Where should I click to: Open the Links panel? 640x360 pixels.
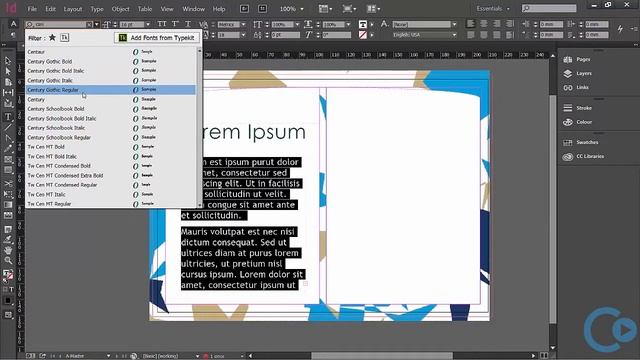coord(576,87)
